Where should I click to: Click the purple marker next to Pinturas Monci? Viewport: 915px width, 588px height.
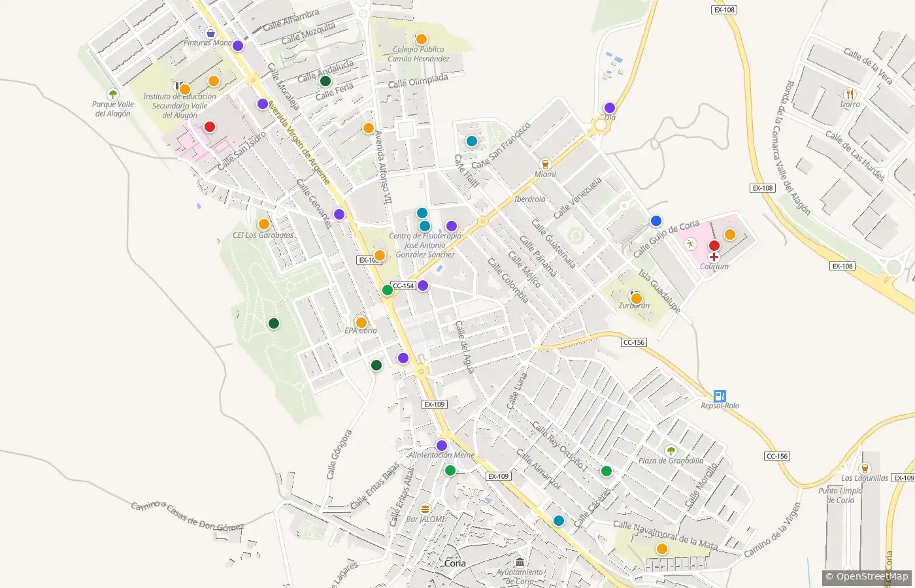[x=238, y=46]
